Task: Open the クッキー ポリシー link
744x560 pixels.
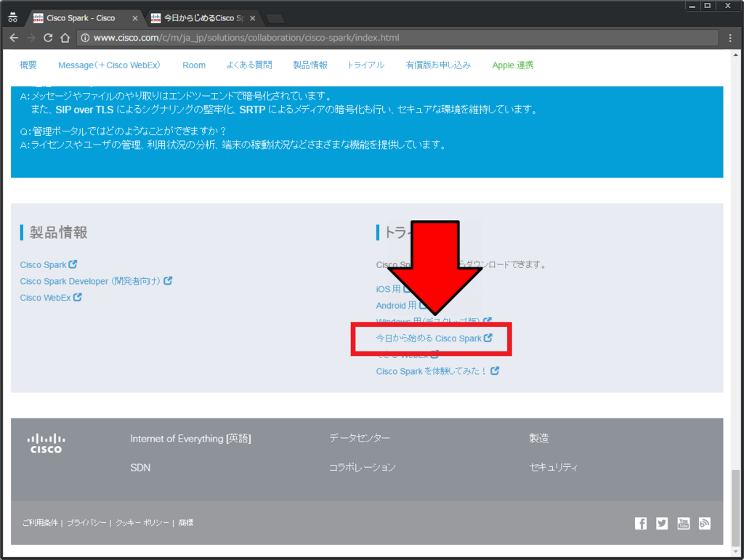Action: [142, 522]
